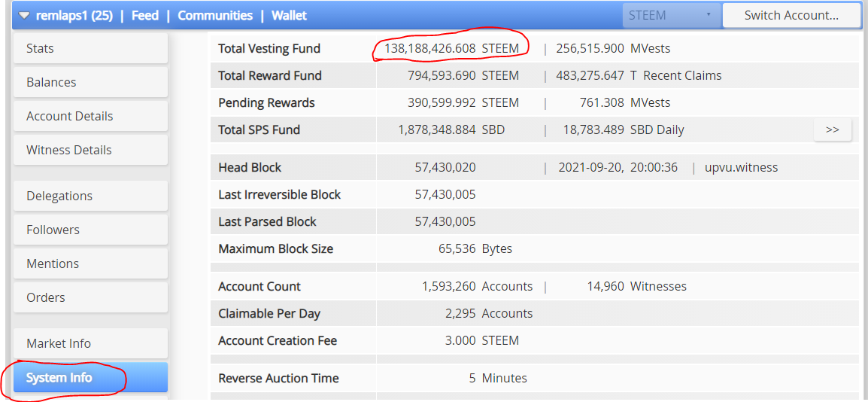Click the remlaps1 (25) account name
The height and width of the screenshot is (402, 868).
point(73,15)
